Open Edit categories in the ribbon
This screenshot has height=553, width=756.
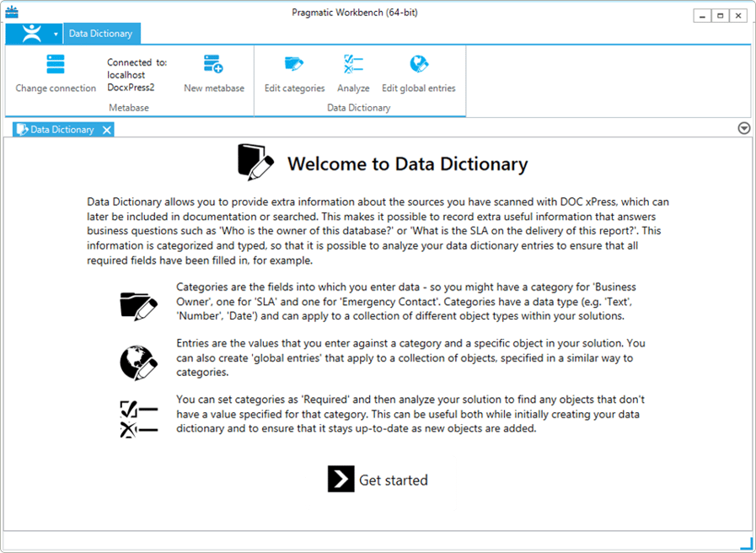point(294,65)
